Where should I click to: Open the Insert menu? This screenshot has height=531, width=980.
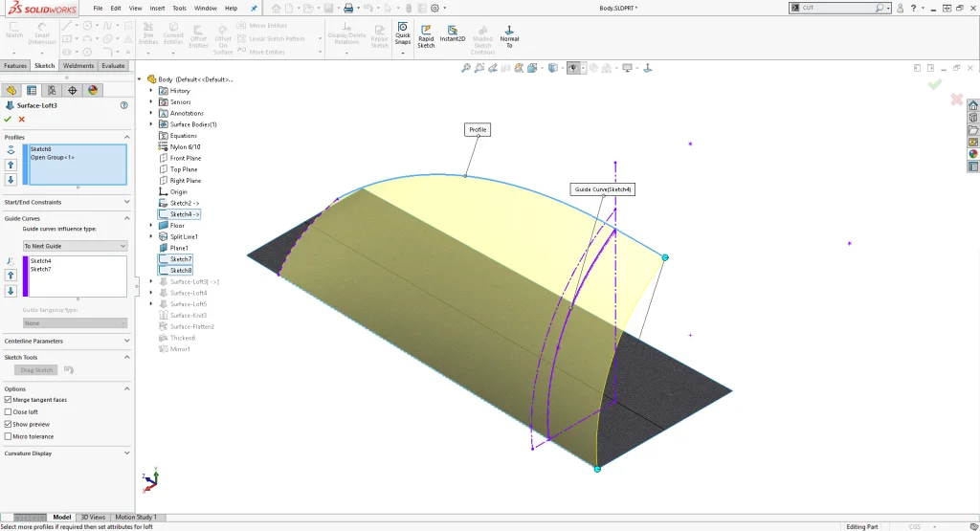[157, 8]
